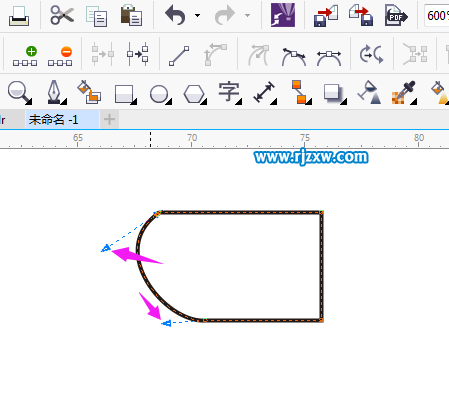449x397 pixels.
Task: Select the Transparency tool
Action: (370, 92)
